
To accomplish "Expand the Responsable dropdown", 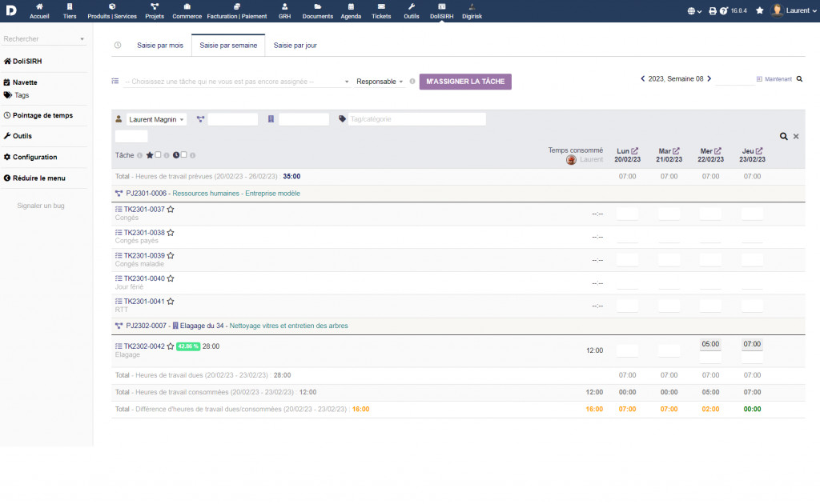I will (x=380, y=82).
